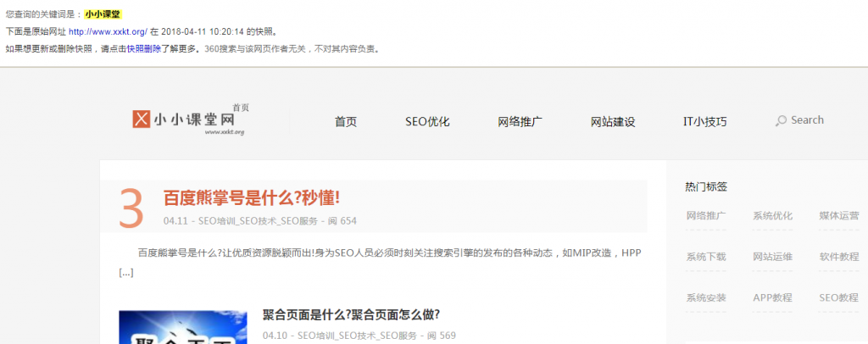Select the APP教程 hot tag
This screenshot has height=344, width=868.
click(772, 297)
